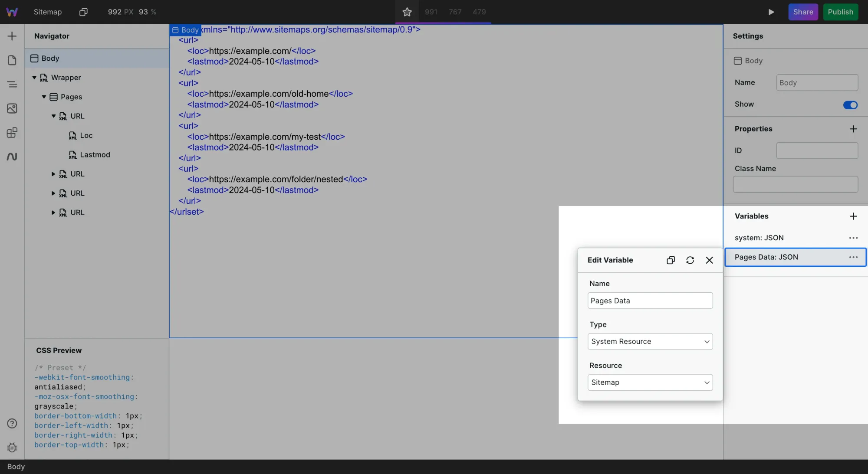This screenshot has width=868, height=474.
Task: Click the Share button
Action: pos(803,12)
